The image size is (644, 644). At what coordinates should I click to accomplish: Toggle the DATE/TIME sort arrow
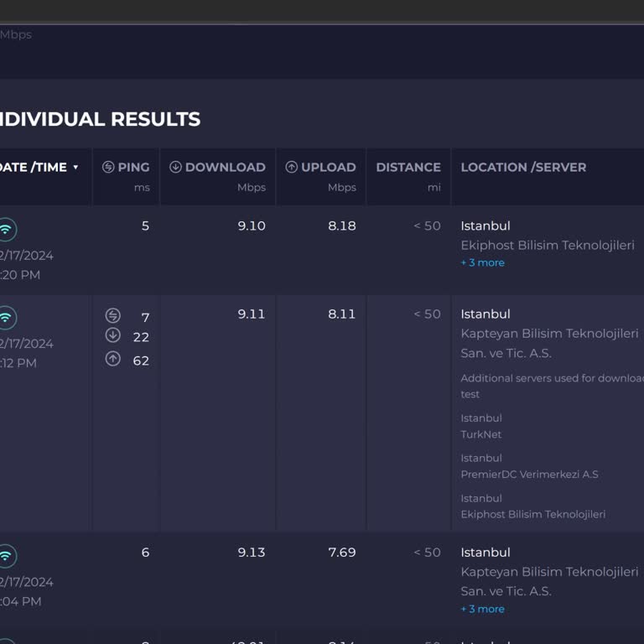(75, 167)
